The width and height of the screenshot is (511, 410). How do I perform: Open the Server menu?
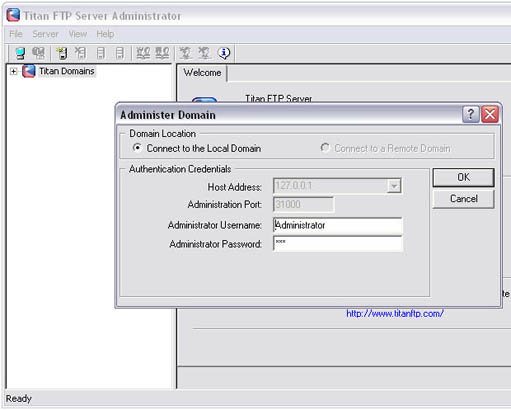click(45, 34)
